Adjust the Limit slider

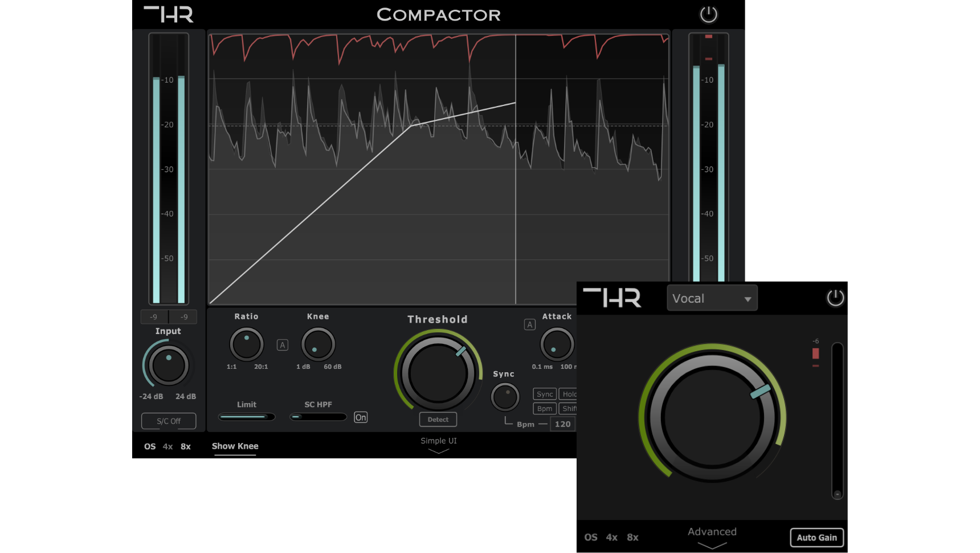[x=246, y=417]
